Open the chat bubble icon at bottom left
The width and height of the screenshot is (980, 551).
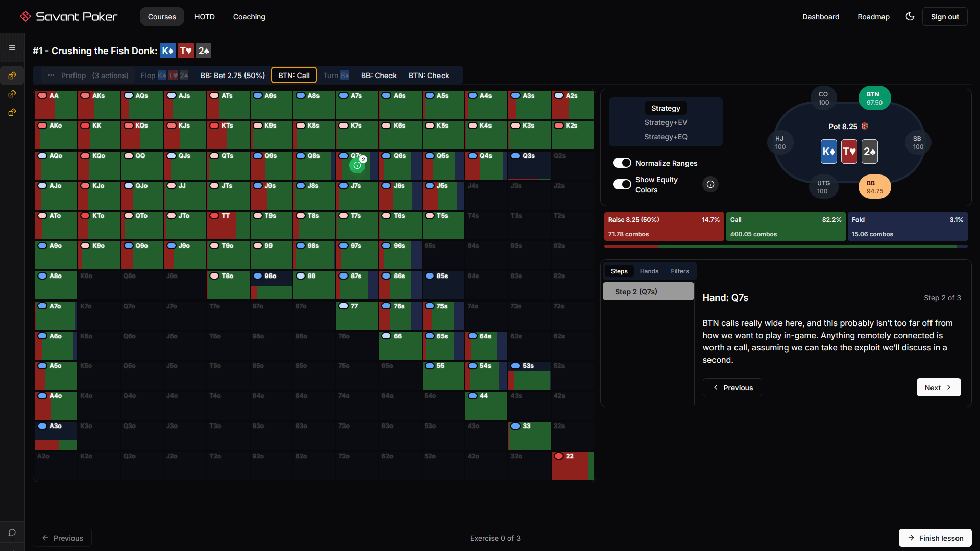(x=12, y=532)
